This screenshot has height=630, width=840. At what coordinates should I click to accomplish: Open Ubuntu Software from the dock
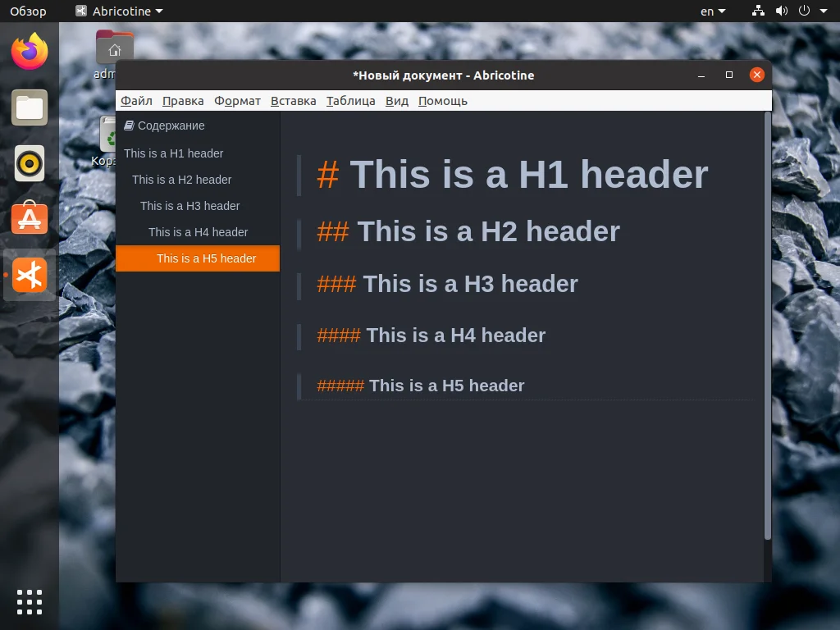coord(30,218)
